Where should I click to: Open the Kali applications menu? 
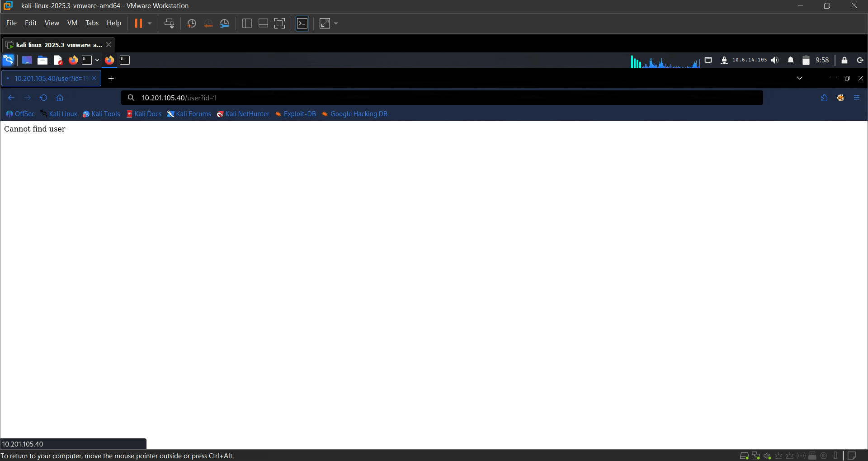[8, 60]
